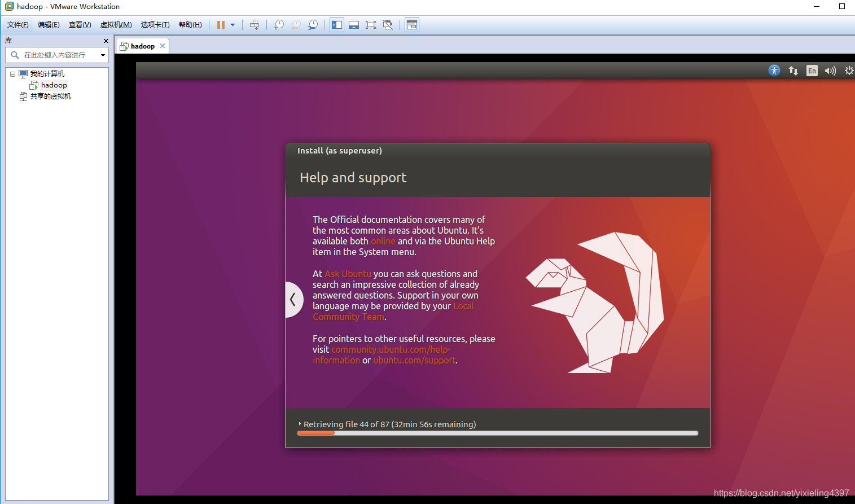Click the installation progress bar
The width and height of the screenshot is (855, 504).
pos(498,433)
